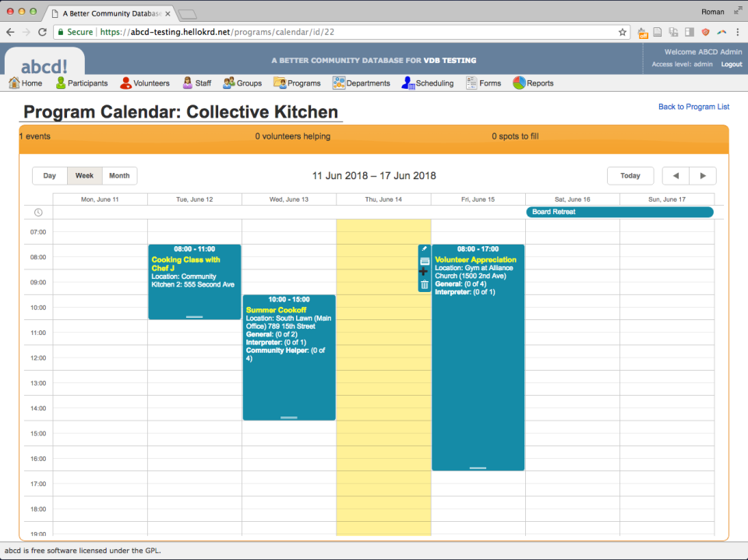Screen dimensions: 748x560
Task: Advance to next week with the right arrow
Action: coord(702,175)
